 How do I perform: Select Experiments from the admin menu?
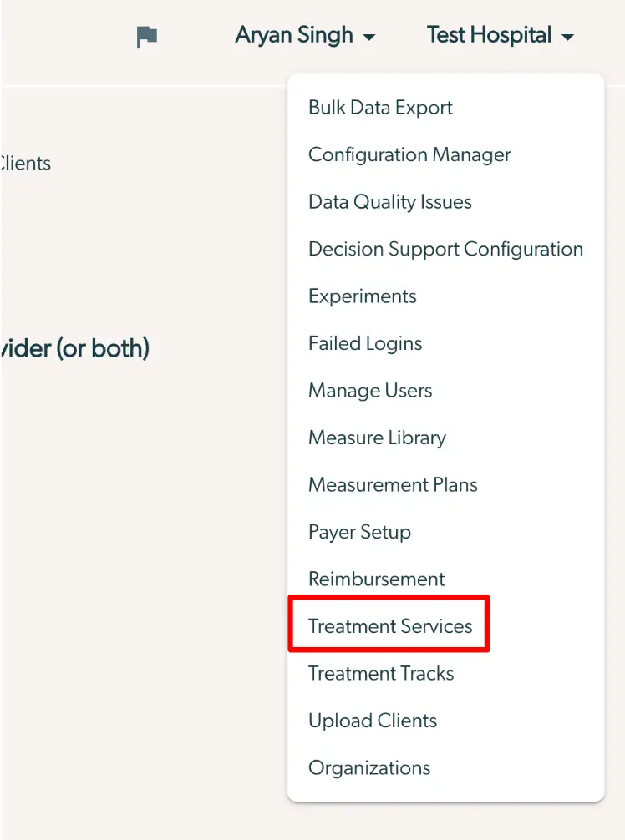coord(363,296)
